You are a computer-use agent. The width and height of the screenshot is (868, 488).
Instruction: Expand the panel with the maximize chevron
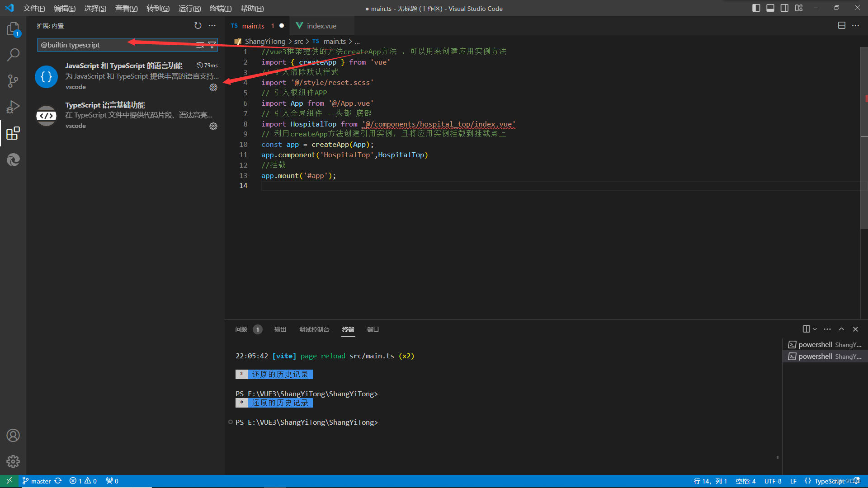(x=841, y=329)
